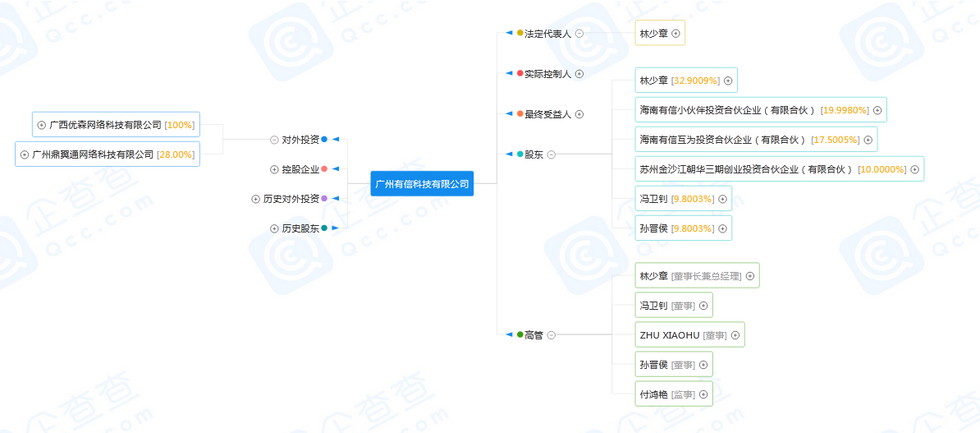Viewport: 980px width, 433px height.
Task: Select 高管 category label
Action: pos(534,334)
